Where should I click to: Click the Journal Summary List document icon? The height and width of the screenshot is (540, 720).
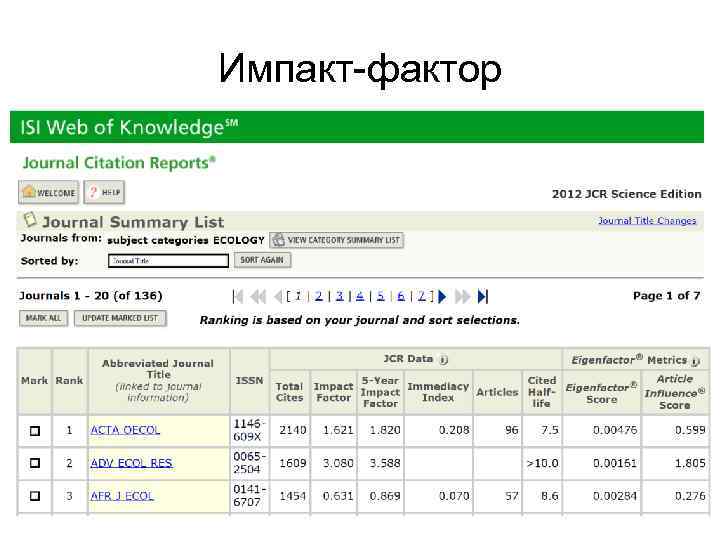30,219
